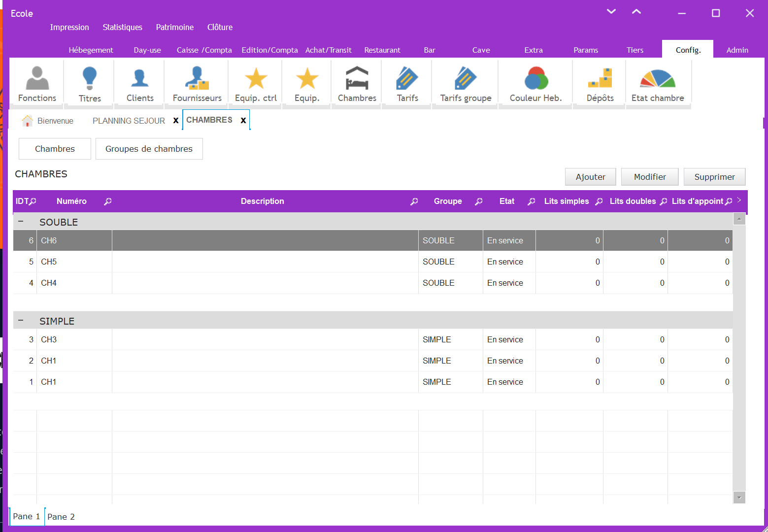This screenshot has height=532, width=768.
Task: Open the Tarifs groupe icon
Action: click(466, 84)
